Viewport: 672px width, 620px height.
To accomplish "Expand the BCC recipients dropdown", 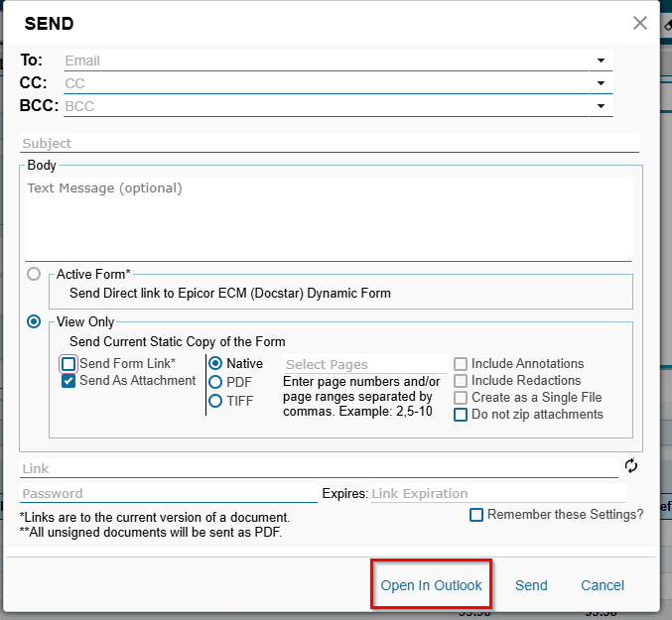I will [x=602, y=105].
